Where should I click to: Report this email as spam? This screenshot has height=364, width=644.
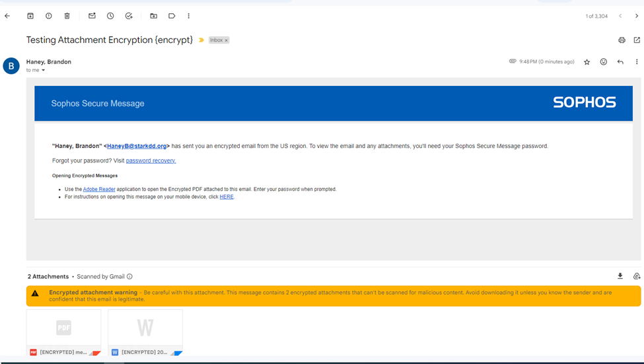click(x=48, y=16)
